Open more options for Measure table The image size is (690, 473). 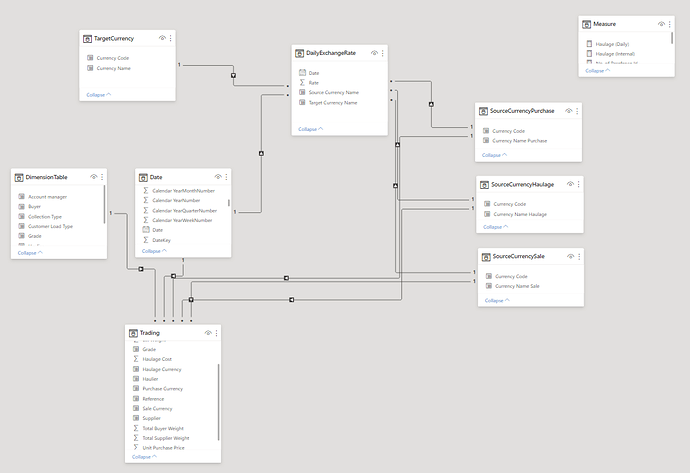(x=669, y=24)
